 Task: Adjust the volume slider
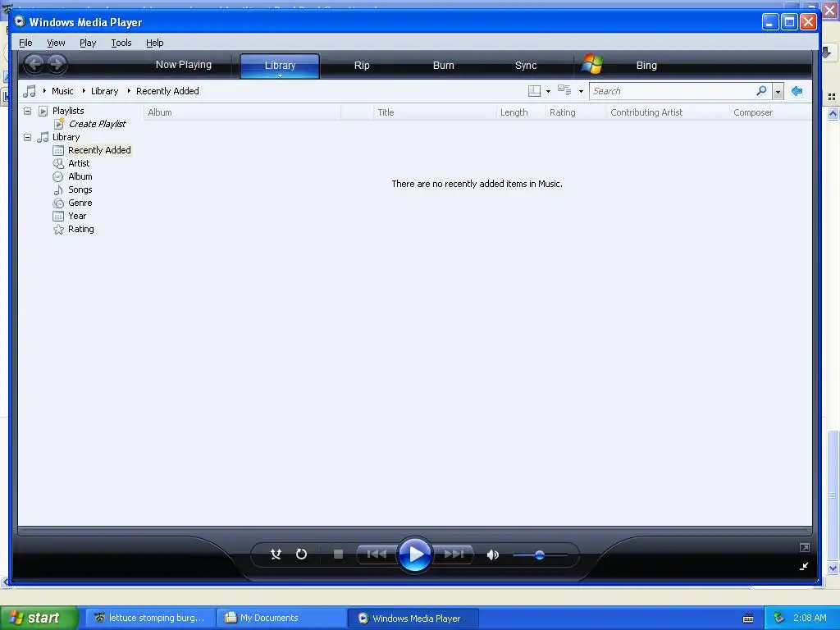pos(540,555)
